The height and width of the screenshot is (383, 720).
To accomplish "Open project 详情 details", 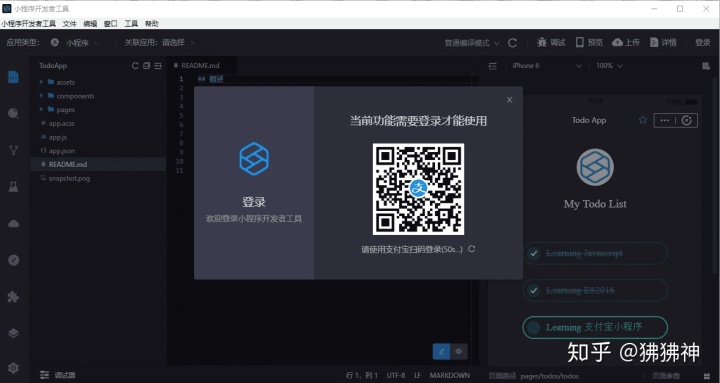I will (x=664, y=42).
